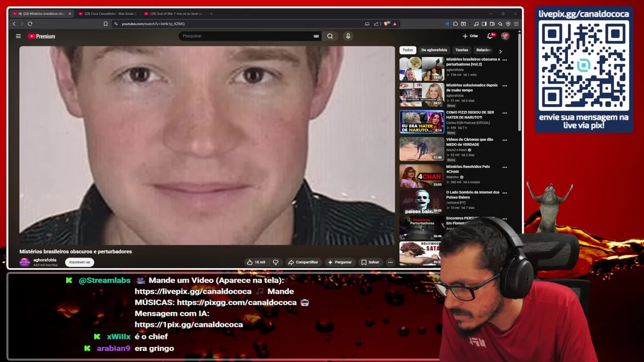Click the address bar URL
Screen dimensions: 644x362
153,24
